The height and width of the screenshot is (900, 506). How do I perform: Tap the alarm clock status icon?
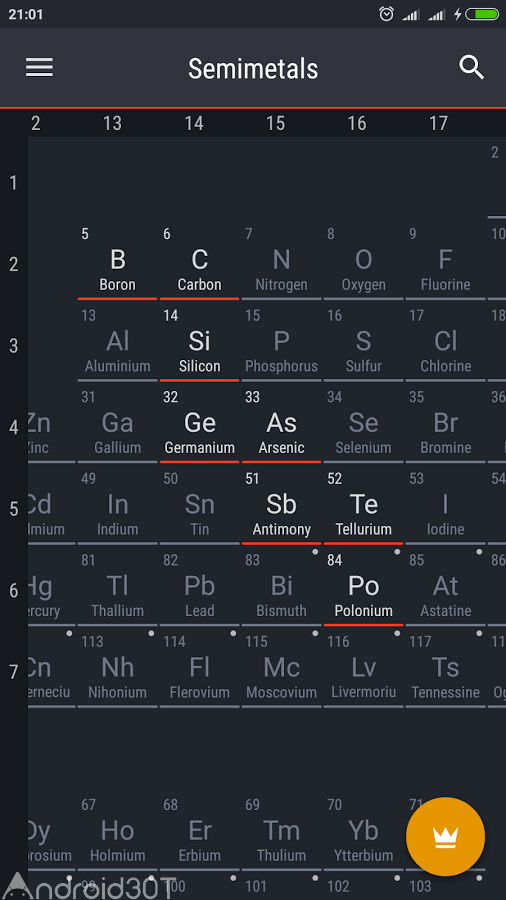[x=387, y=14]
